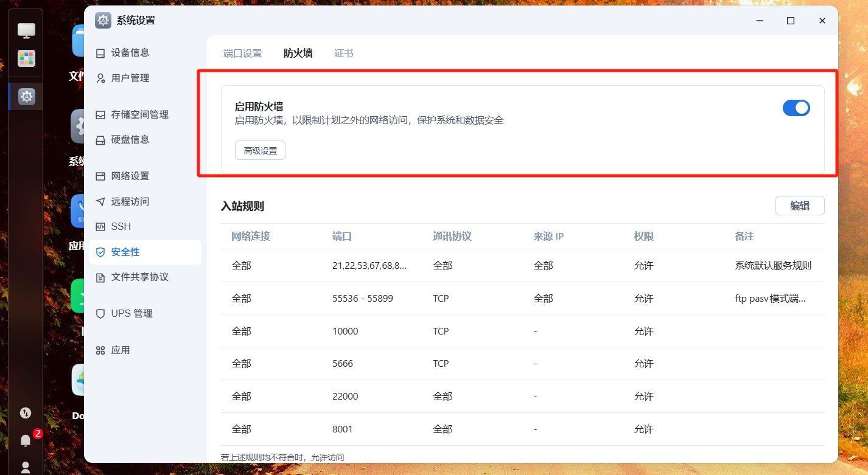Open UPS 管理 section
The height and width of the screenshot is (475, 868).
pyautogui.click(x=145, y=314)
